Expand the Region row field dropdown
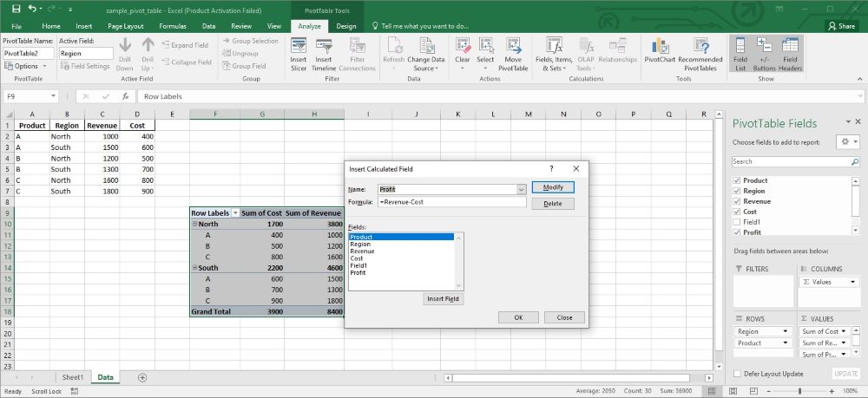 click(x=786, y=331)
